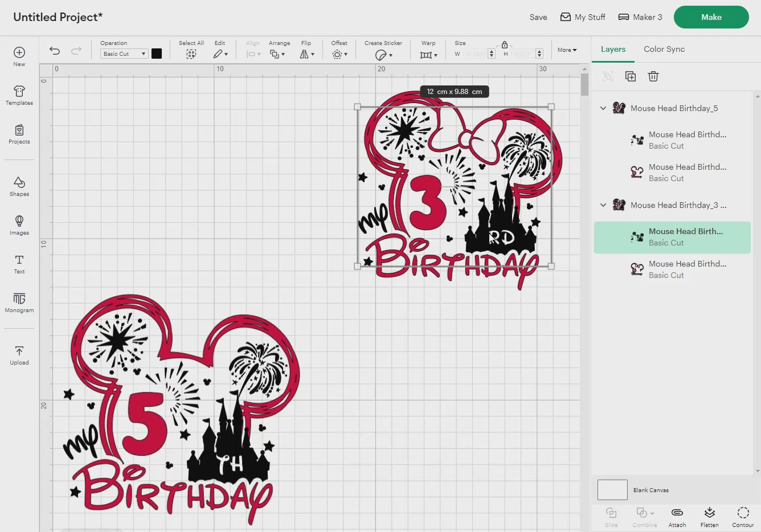The image size is (761, 532).
Task: Choose the Maker 3 machine selector
Action: (x=640, y=17)
